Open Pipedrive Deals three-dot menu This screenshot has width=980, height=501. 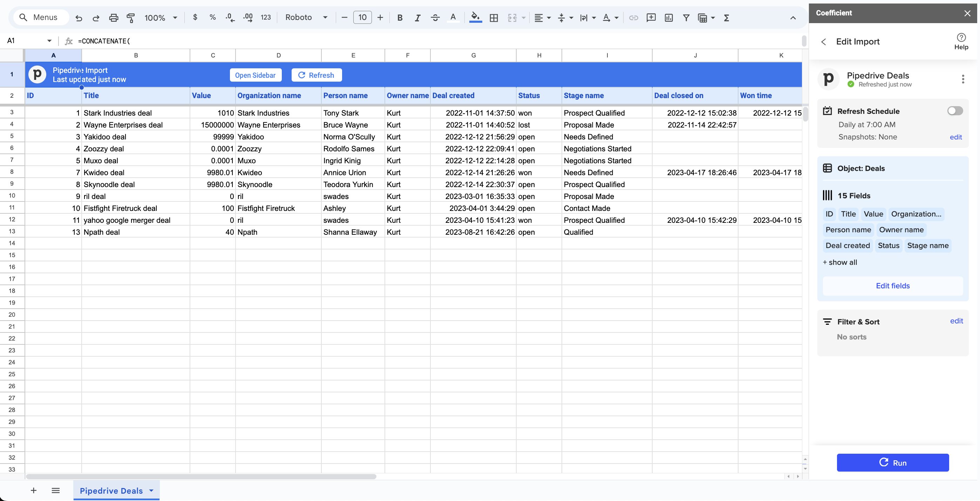(x=963, y=79)
